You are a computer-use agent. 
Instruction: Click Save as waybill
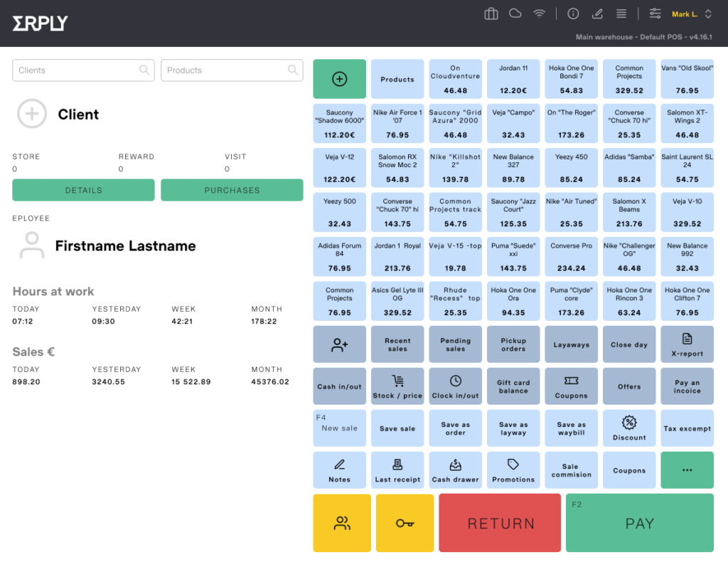571,428
